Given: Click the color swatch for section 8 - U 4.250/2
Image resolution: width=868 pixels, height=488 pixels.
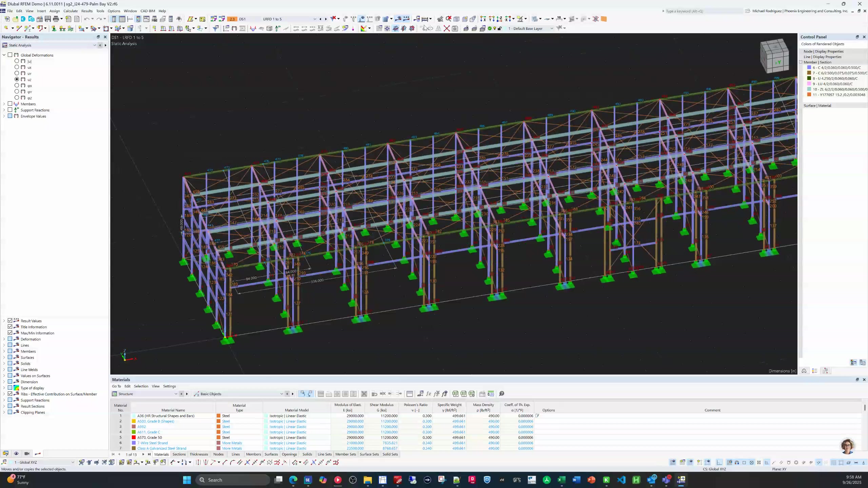Looking at the screenshot, I should point(809,78).
